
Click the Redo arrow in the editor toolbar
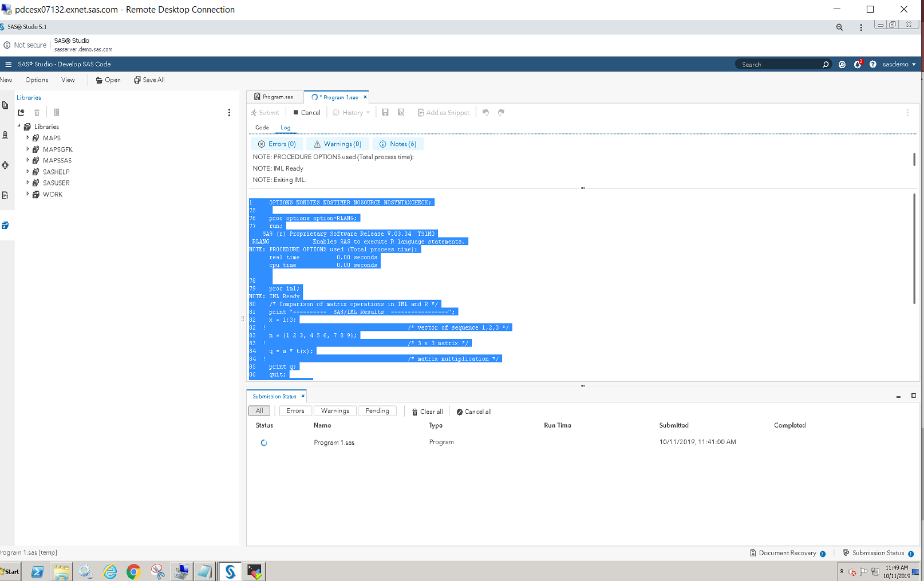pos(502,112)
